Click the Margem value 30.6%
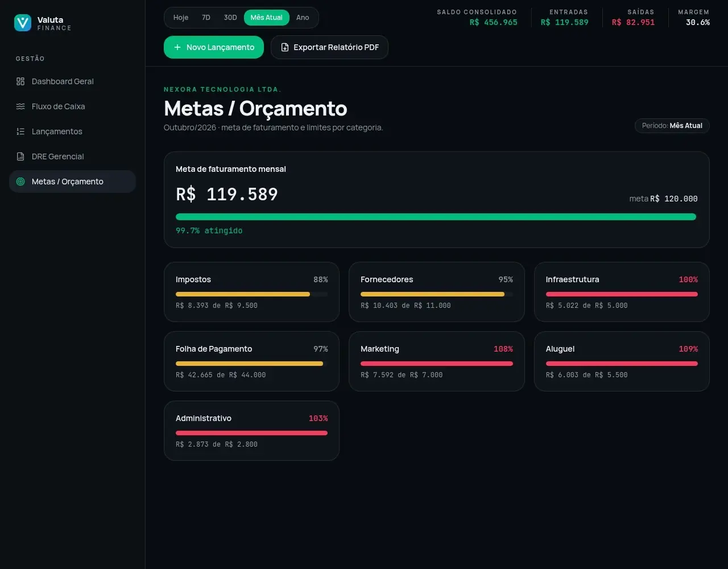728x569 pixels. click(x=698, y=22)
